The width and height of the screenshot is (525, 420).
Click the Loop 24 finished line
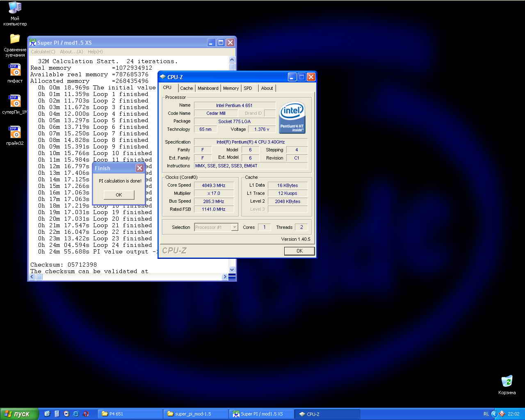[x=95, y=245]
